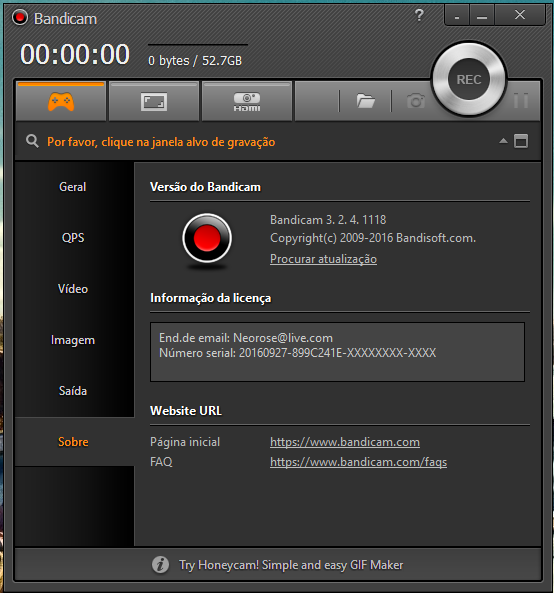Collapse panel with the up arrow
Image resolution: width=554 pixels, height=593 pixels.
pos(503,141)
